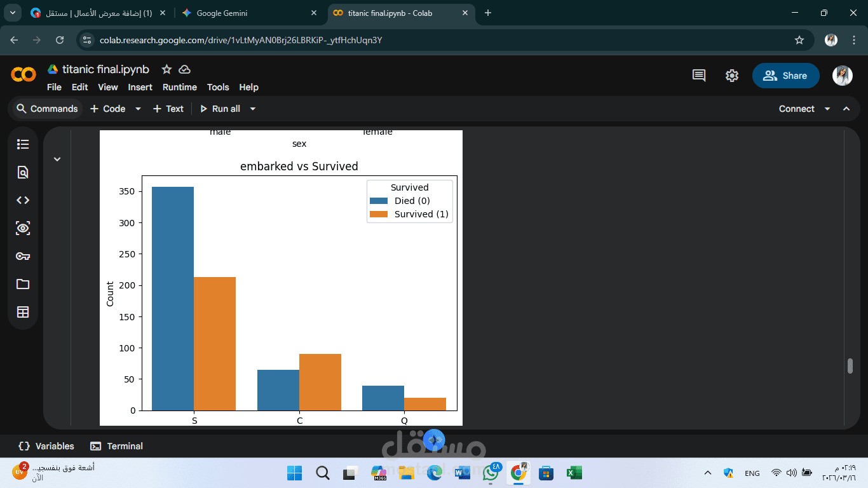Open the Runtime menu
868x488 pixels.
[x=180, y=87]
